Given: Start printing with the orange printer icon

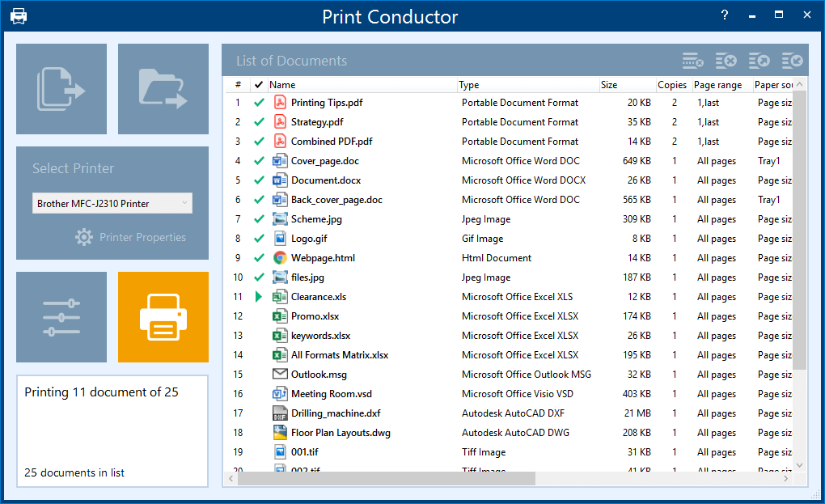Looking at the screenshot, I should tap(163, 316).
